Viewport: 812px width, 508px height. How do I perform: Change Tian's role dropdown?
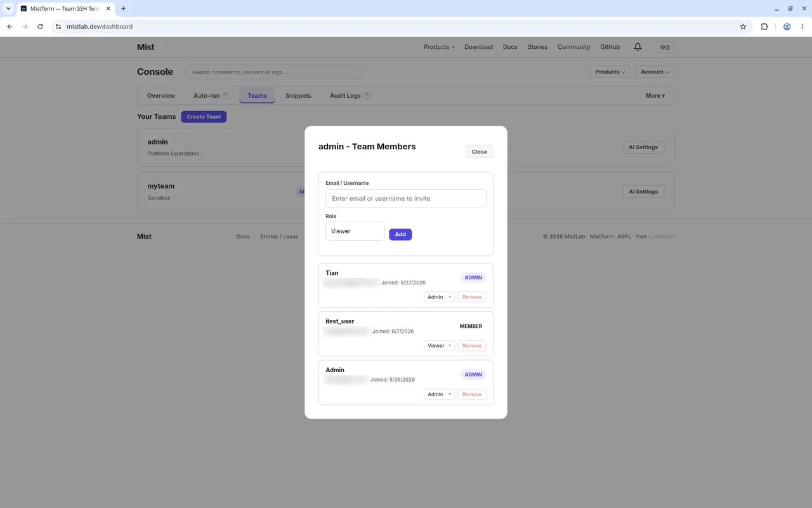[x=439, y=297]
